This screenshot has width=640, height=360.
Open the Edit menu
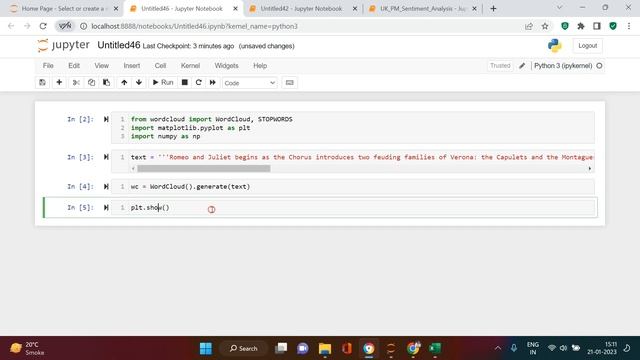(x=74, y=66)
